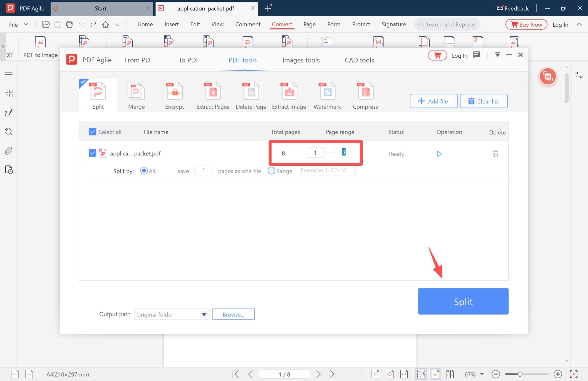
Task: Switch to the From PDF tab
Action: [x=139, y=60]
